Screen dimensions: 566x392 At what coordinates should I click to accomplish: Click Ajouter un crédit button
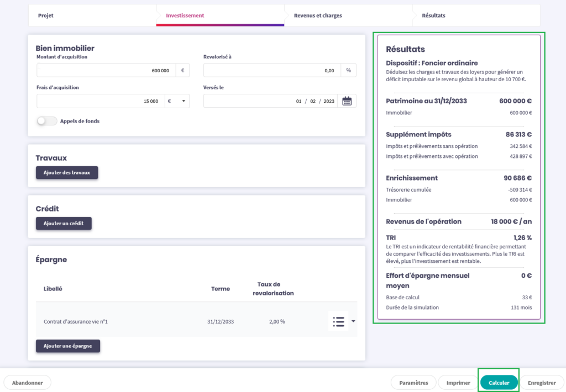pos(64,224)
